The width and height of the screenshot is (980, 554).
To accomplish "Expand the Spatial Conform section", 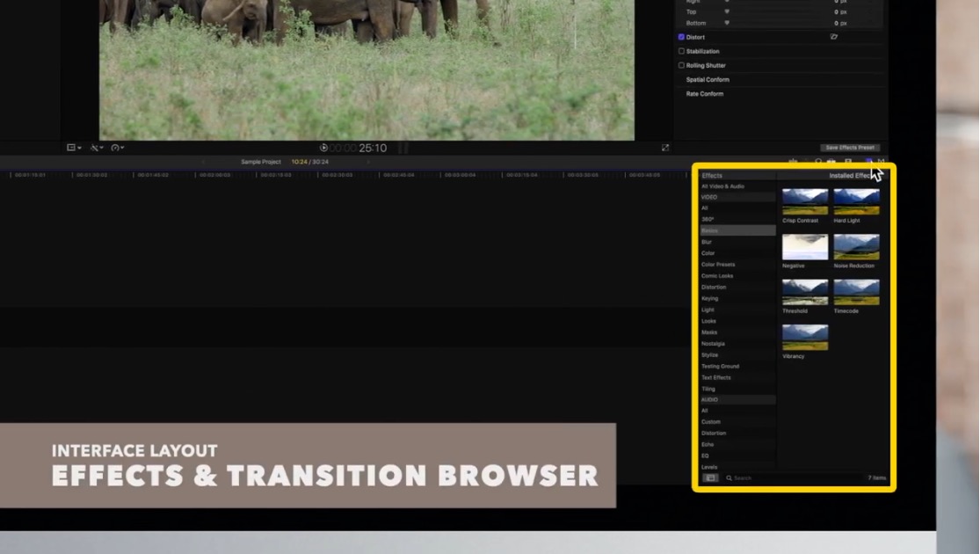I will 708,79.
